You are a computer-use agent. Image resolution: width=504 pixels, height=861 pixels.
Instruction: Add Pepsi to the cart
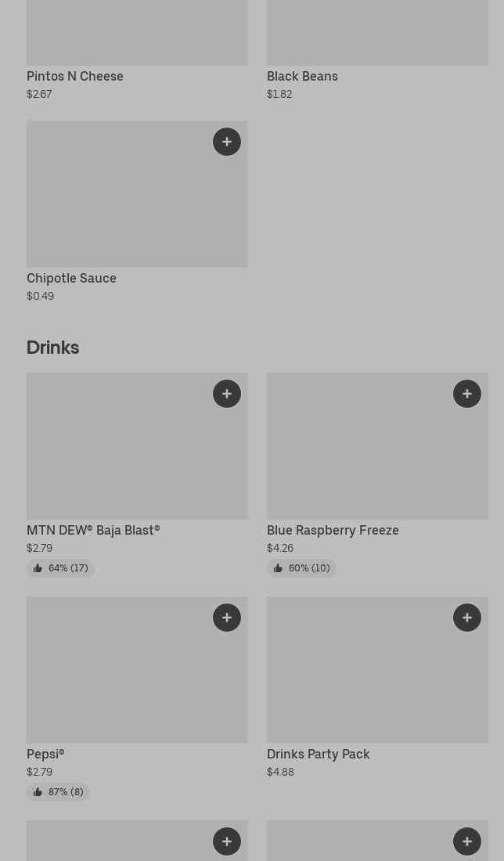click(x=227, y=618)
